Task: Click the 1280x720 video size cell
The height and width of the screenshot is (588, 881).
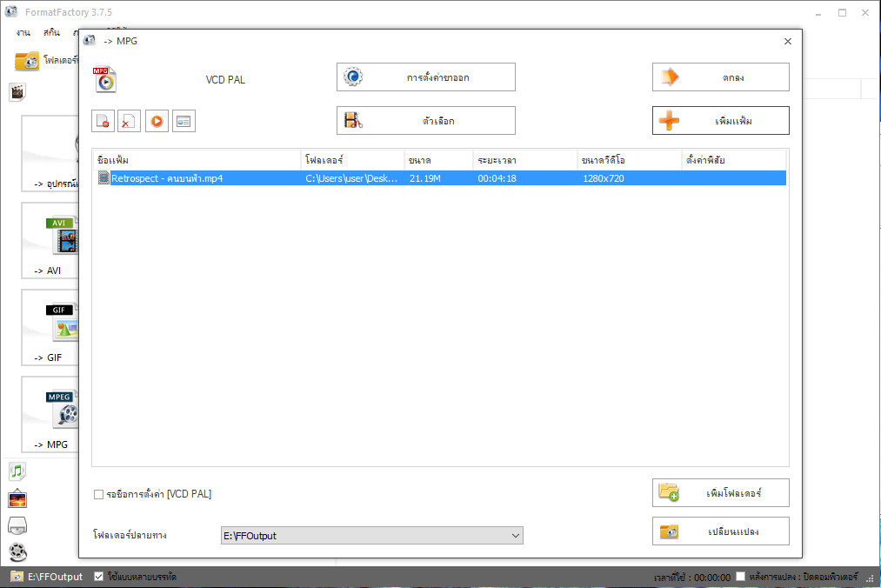Action: [604, 178]
